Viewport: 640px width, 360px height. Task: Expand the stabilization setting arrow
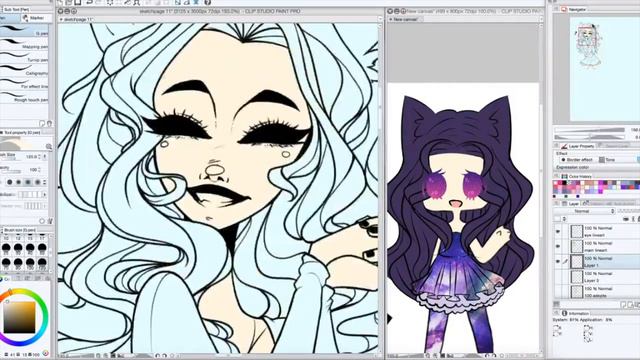coord(44,195)
